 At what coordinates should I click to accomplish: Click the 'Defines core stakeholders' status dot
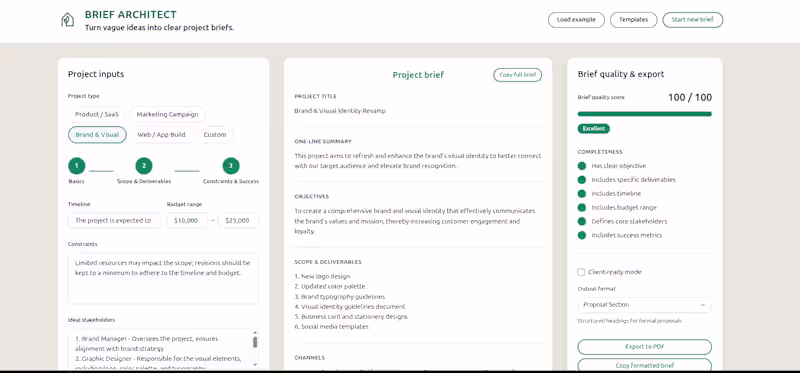582,221
